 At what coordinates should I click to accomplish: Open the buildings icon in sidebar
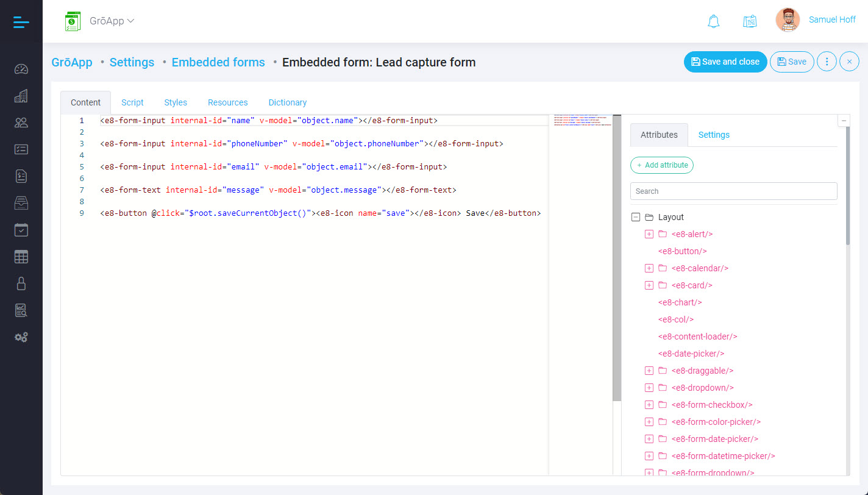pyautogui.click(x=21, y=96)
